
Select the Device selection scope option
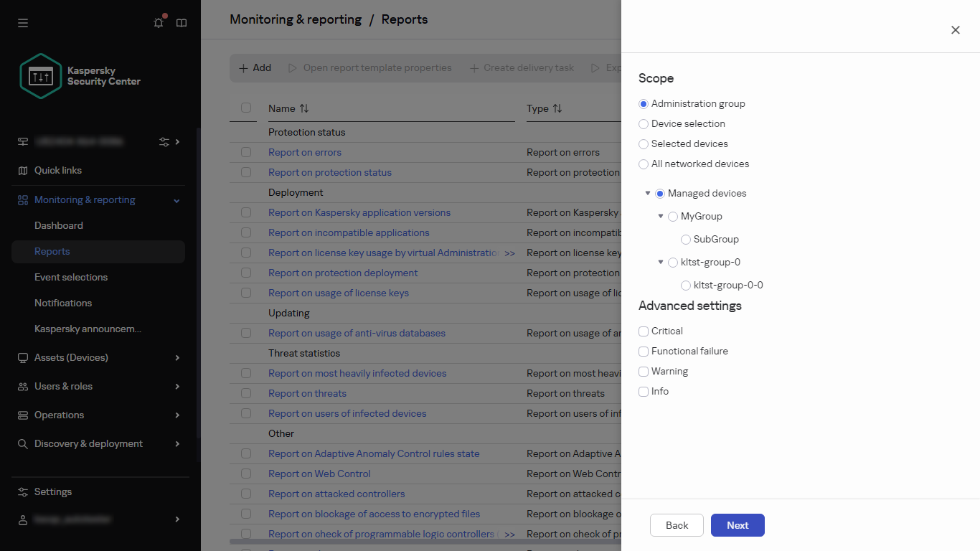[643, 123]
